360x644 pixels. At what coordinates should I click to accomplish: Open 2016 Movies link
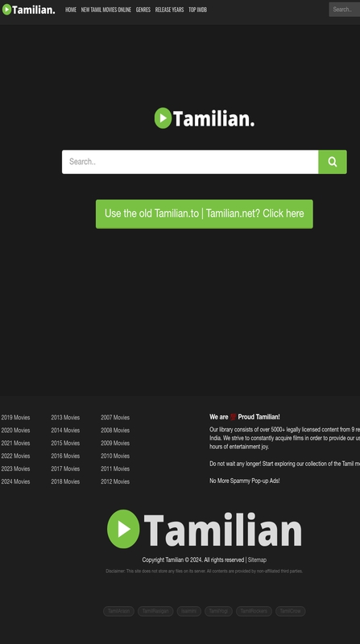(x=65, y=456)
